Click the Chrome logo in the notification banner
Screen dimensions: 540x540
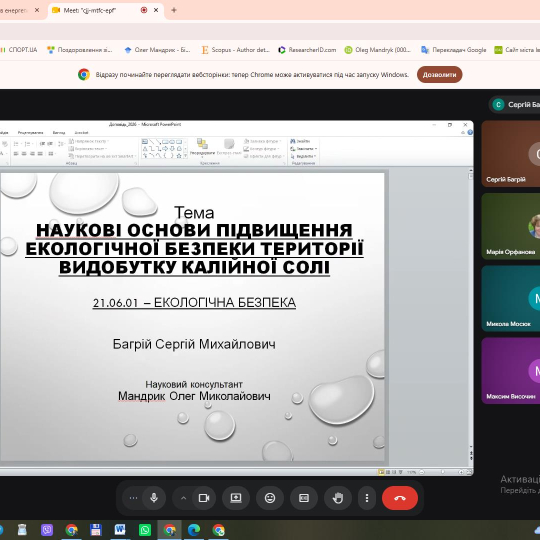(x=84, y=74)
